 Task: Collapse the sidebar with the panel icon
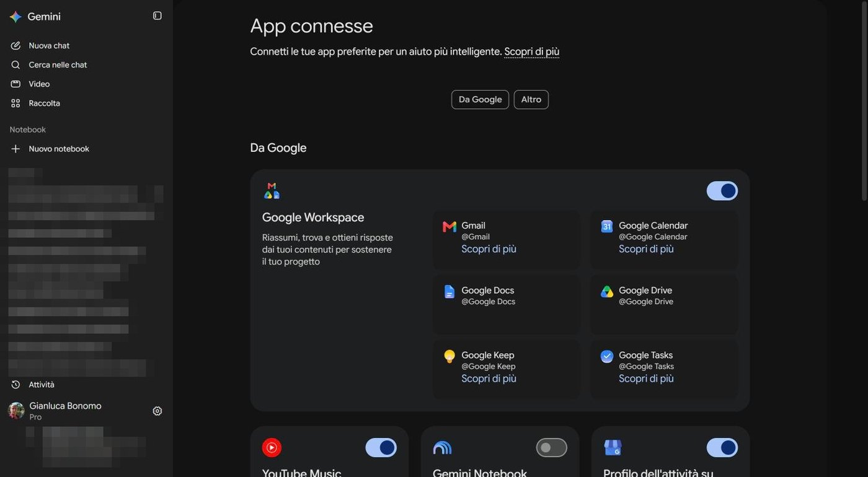[x=157, y=15]
